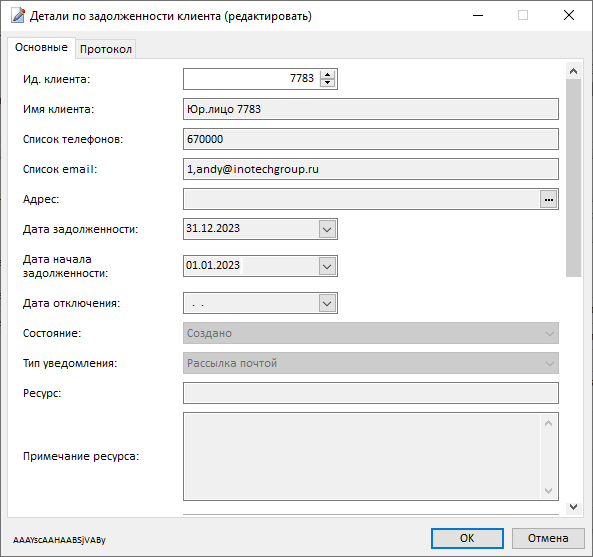Viewport: 593px width, 557px height.
Task: Click notes area scroll down arrow
Action: coord(548,491)
